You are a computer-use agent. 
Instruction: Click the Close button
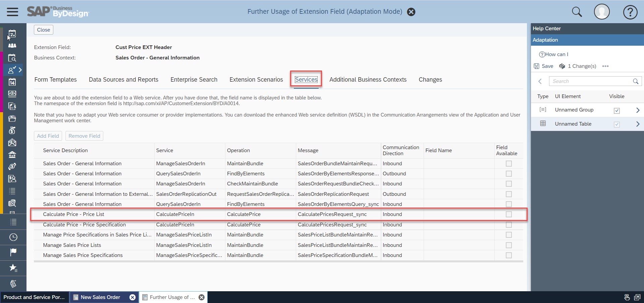[44, 30]
